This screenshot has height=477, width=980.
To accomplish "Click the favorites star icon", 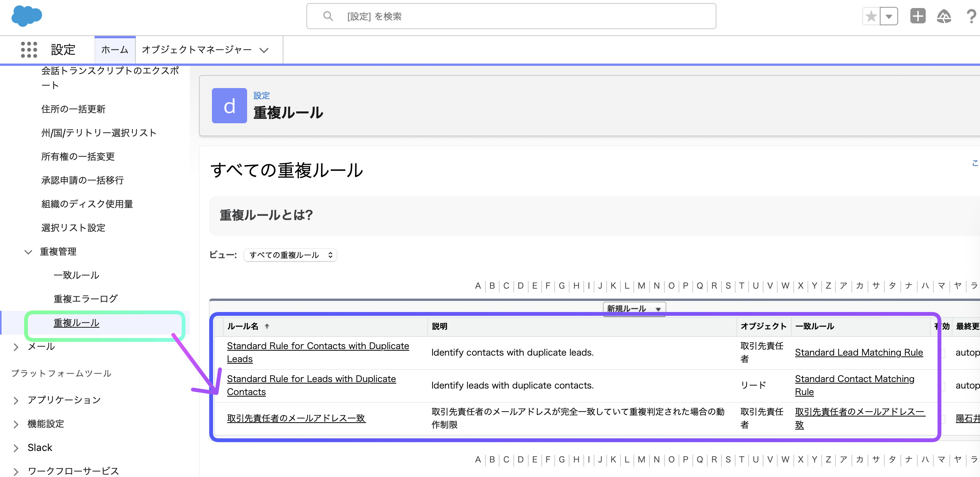I will [x=871, y=16].
